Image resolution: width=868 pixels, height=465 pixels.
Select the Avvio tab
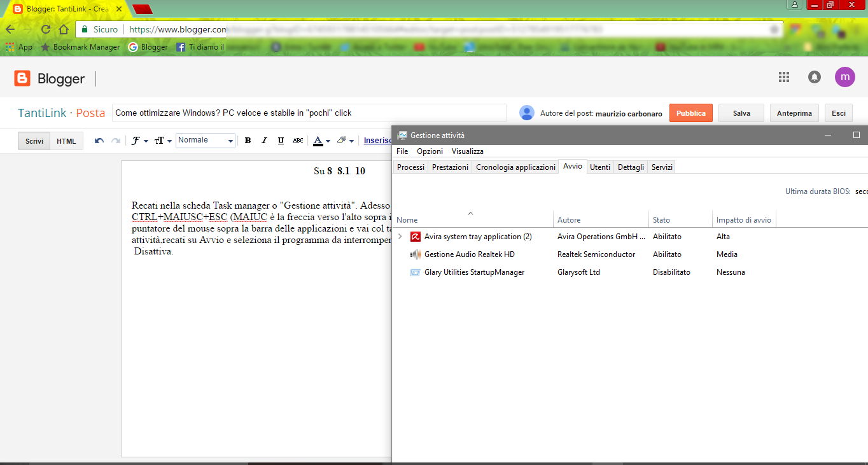[x=572, y=166]
